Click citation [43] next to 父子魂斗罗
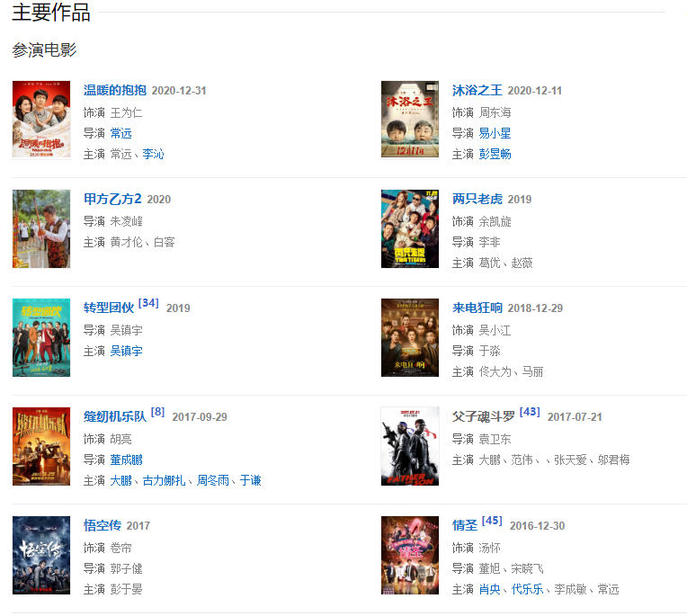Screen dimensions: 687x616 pos(530,412)
